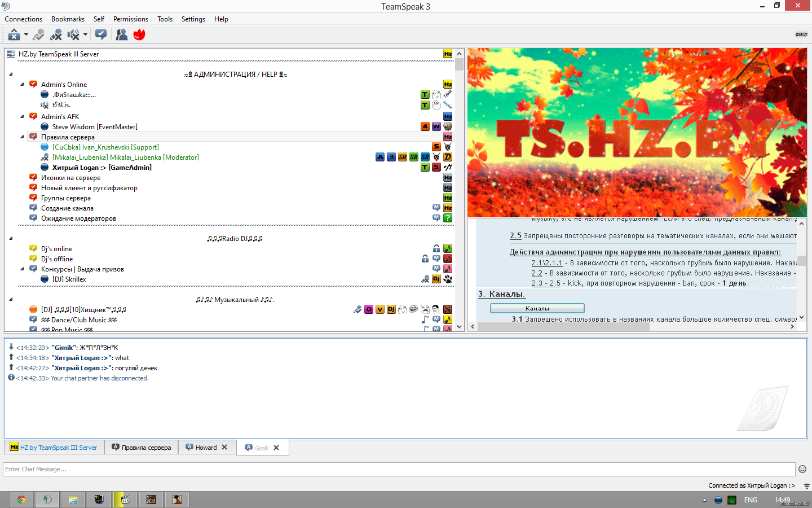Click hippo icon on Steve Wisdom row
Image resolution: width=812 pixels, height=508 pixels.
click(x=448, y=127)
